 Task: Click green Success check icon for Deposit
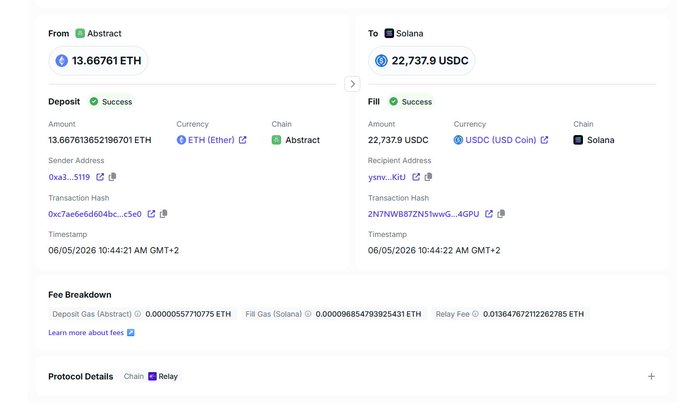pyautogui.click(x=94, y=101)
